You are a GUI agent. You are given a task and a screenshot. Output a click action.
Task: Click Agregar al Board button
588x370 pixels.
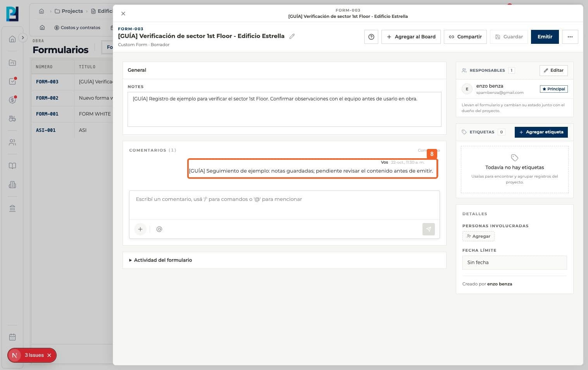pos(411,37)
